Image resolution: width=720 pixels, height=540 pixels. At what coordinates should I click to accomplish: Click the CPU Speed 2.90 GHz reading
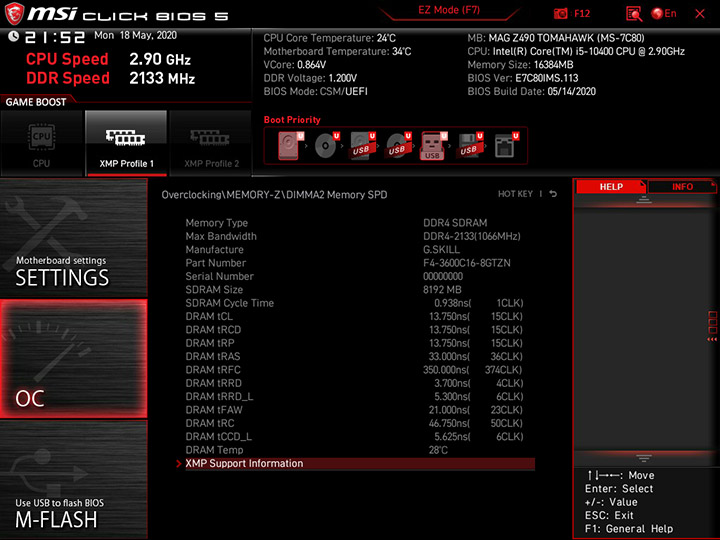click(108, 59)
